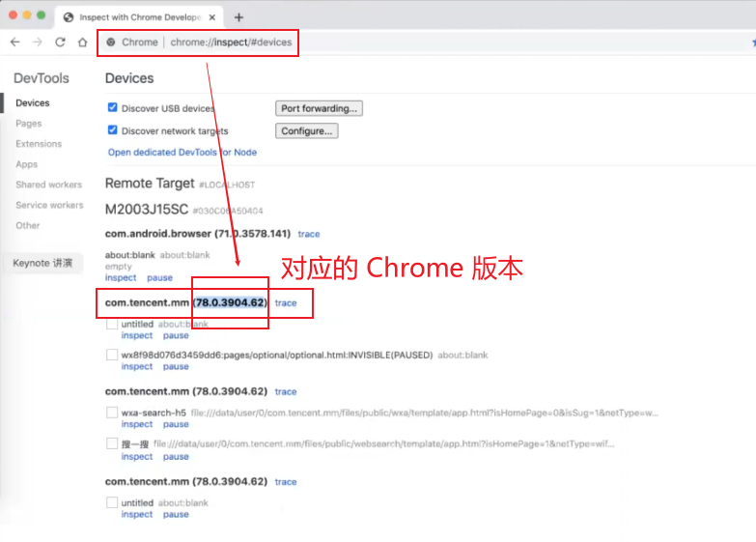Go forward with the browser forward arrow
Viewport: 756px width, 542px height.
(38, 42)
